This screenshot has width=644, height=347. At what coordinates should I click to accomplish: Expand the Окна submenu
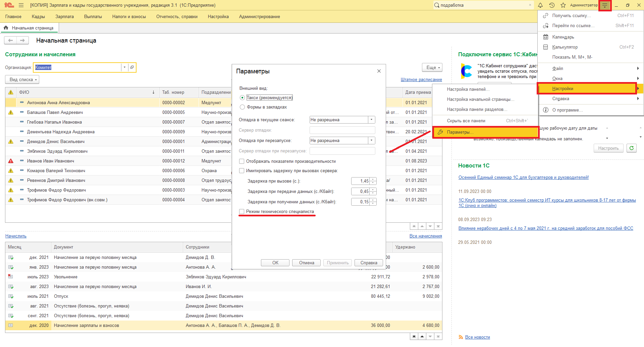[591, 78]
